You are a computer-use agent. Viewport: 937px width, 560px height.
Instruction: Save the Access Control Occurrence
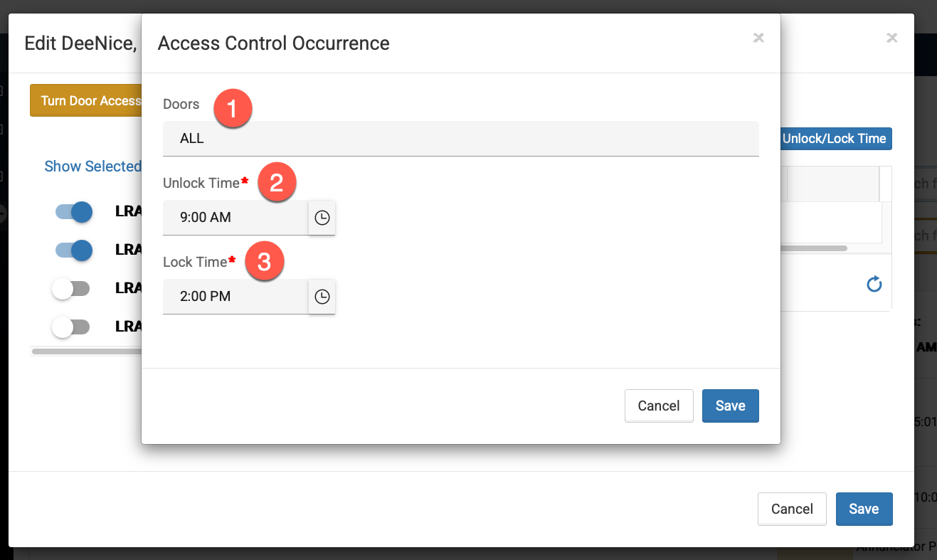[730, 406]
